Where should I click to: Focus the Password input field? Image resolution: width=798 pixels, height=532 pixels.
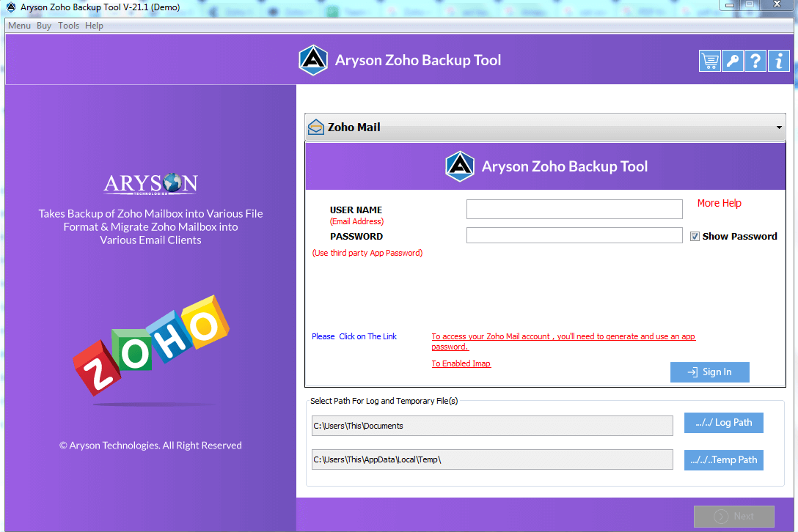click(x=574, y=235)
